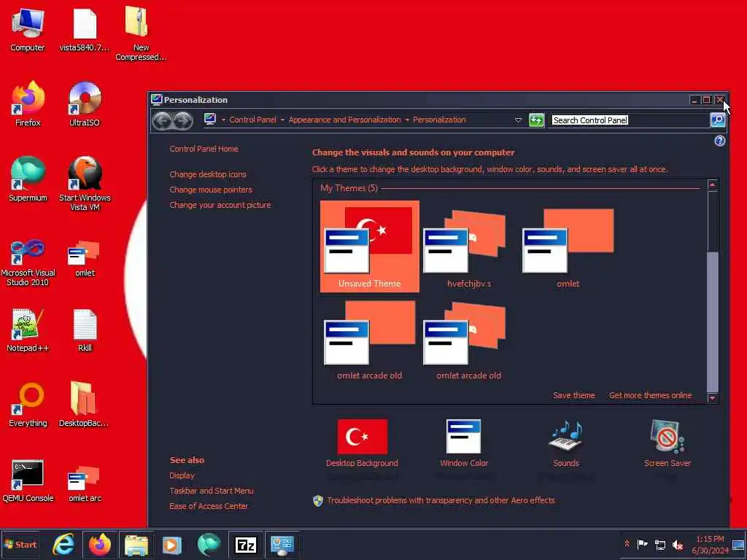Open Rkill file on desktop
This screenshot has height=560, width=747.
tap(85, 330)
